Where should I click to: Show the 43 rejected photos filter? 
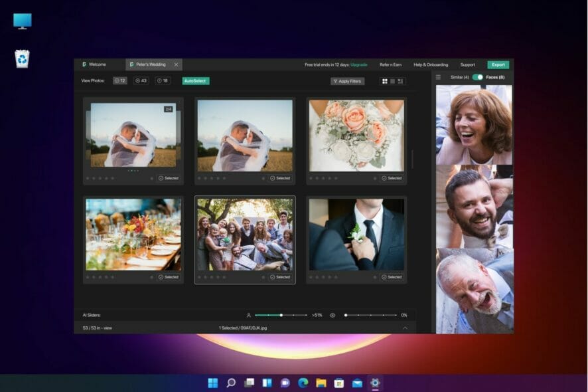pos(141,80)
